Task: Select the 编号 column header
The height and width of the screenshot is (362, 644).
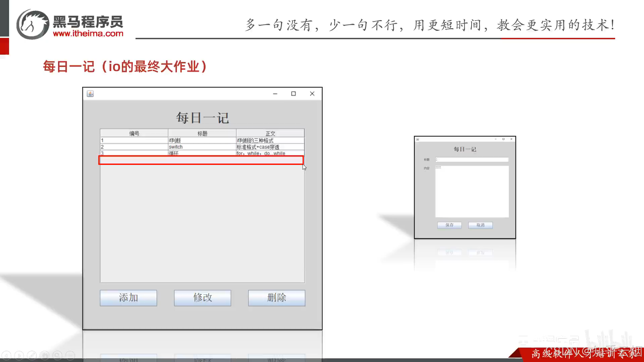Action: click(134, 133)
